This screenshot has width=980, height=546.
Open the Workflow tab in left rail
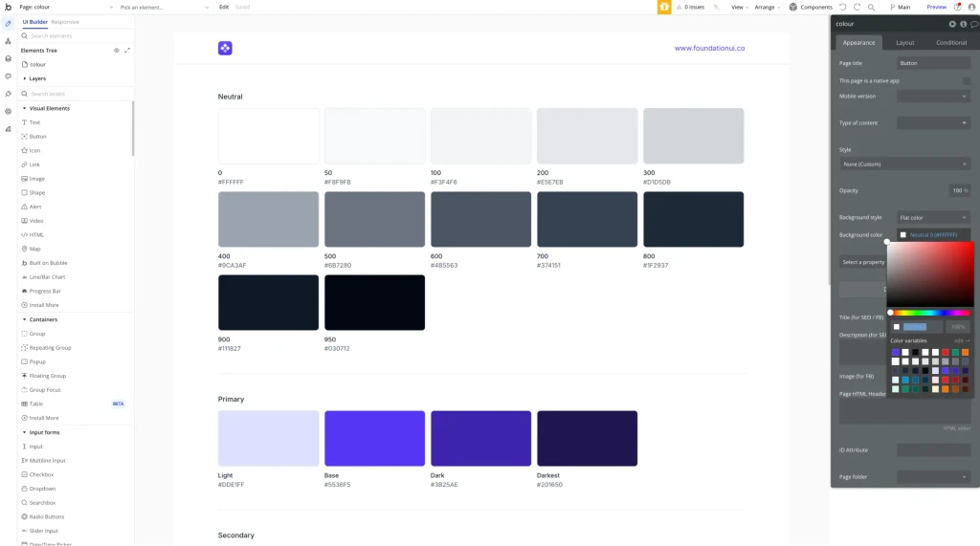point(8,41)
